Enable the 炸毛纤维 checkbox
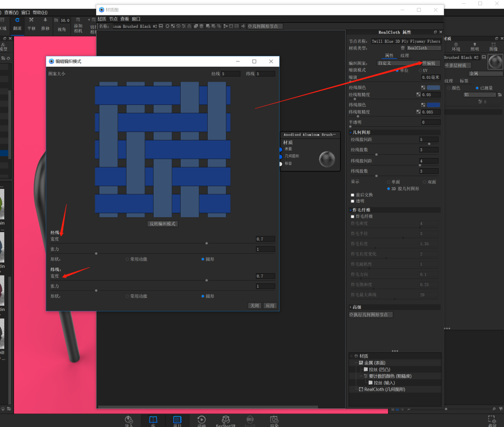The image size is (504, 427). (x=353, y=217)
